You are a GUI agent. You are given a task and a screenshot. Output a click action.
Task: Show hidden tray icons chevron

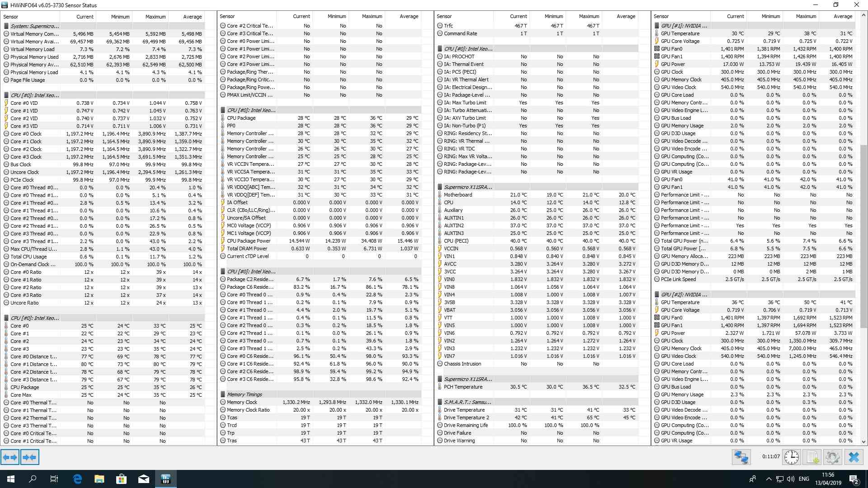769,479
